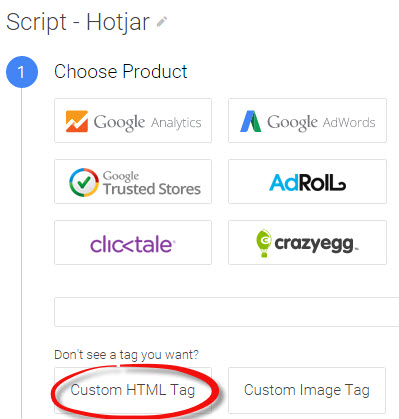This screenshot has width=399, height=419.
Task: Click the "Don't see a tag you want?" text
Action: [x=126, y=355]
